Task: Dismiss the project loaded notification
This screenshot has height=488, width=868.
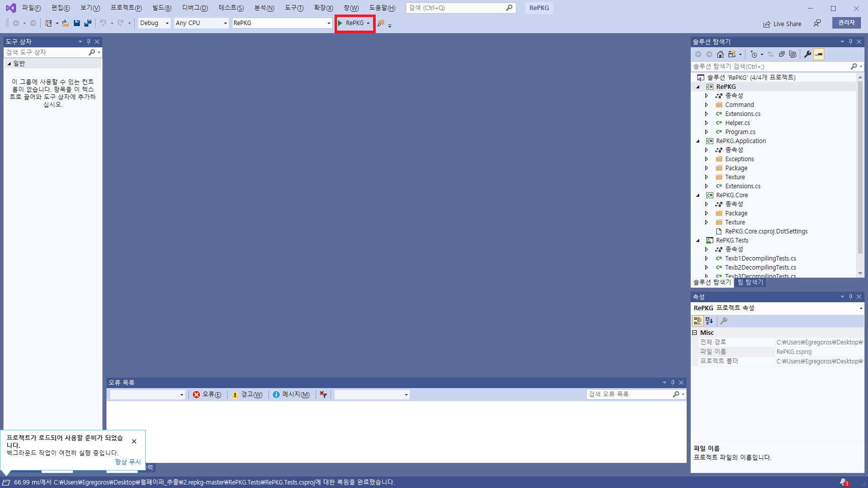Action: coord(134,441)
